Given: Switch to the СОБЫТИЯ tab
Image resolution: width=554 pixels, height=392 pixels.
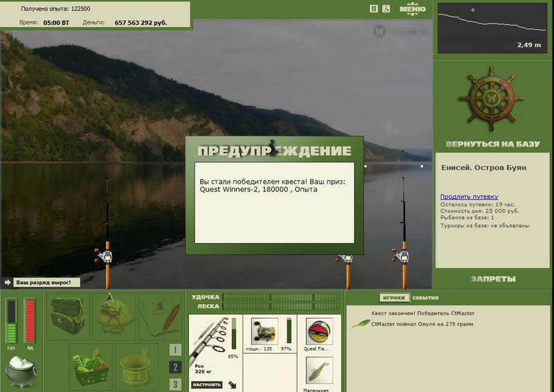Looking at the screenshot, I should (x=425, y=298).
